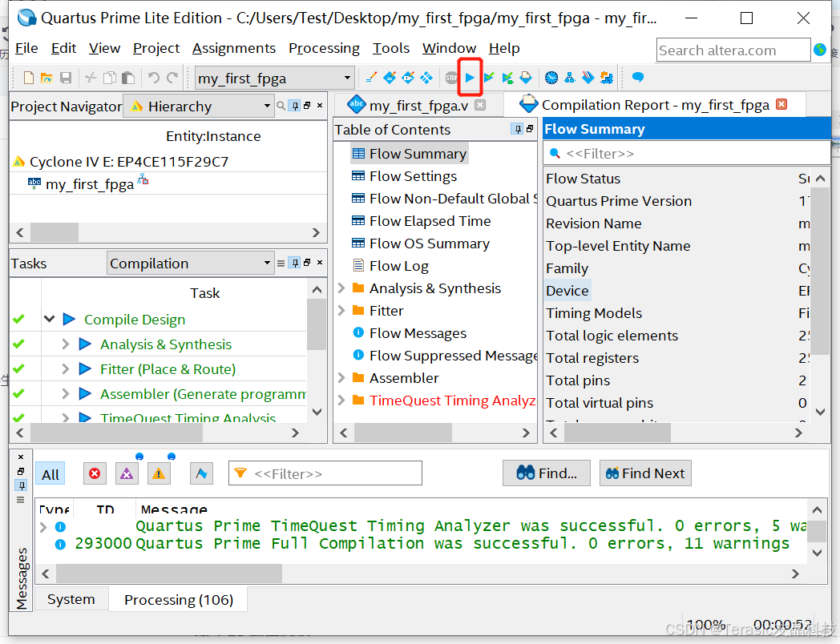Open Settings via the pencil toolbar icon
Screen dimensions: 840x644
[x=371, y=78]
